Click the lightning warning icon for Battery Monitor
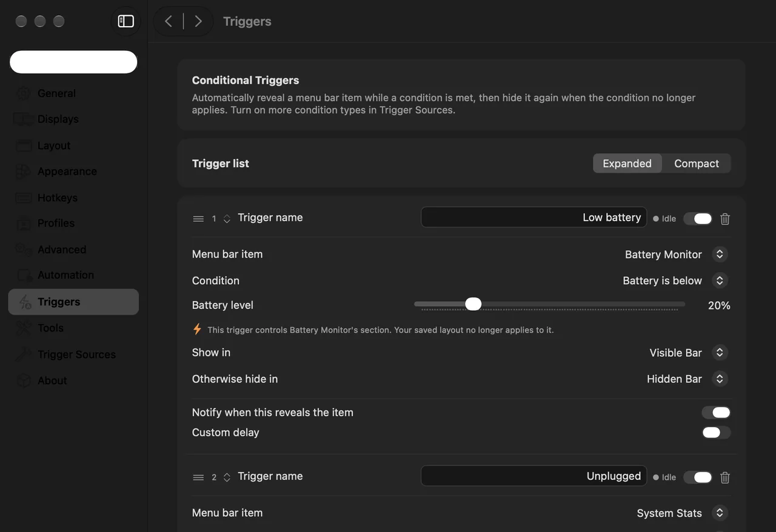The image size is (776, 532). [197, 330]
